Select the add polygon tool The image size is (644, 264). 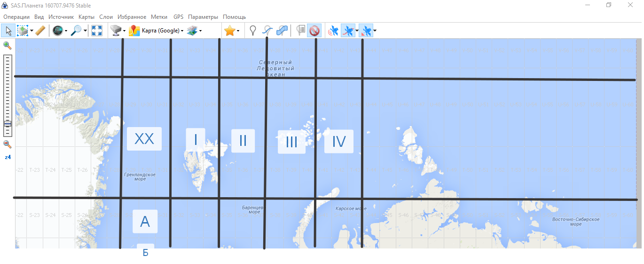[x=282, y=31]
